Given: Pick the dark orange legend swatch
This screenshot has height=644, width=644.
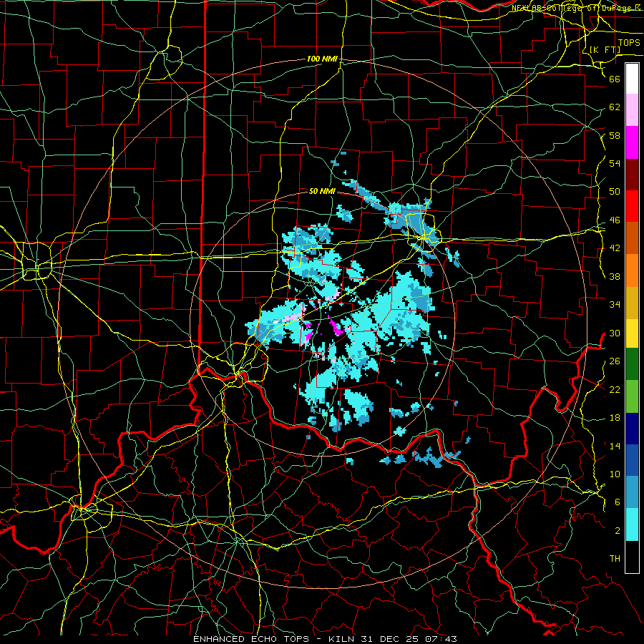Looking at the screenshot, I should [632, 238].
